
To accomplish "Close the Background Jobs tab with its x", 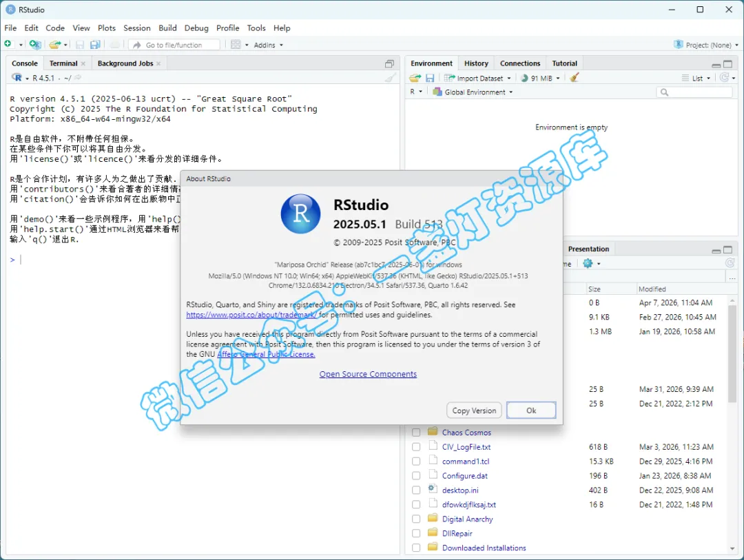I will click(x=158, y=63).
